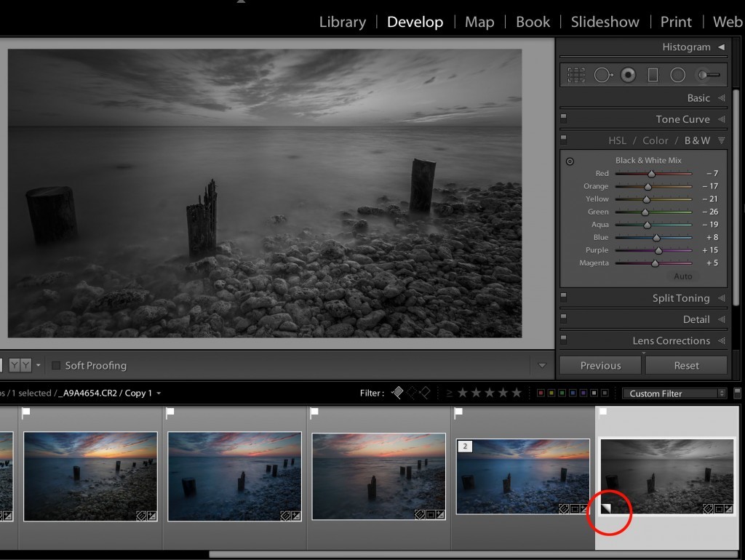
Task: Activate the Targeted Adjustment tool
Action: pos(568,160)
